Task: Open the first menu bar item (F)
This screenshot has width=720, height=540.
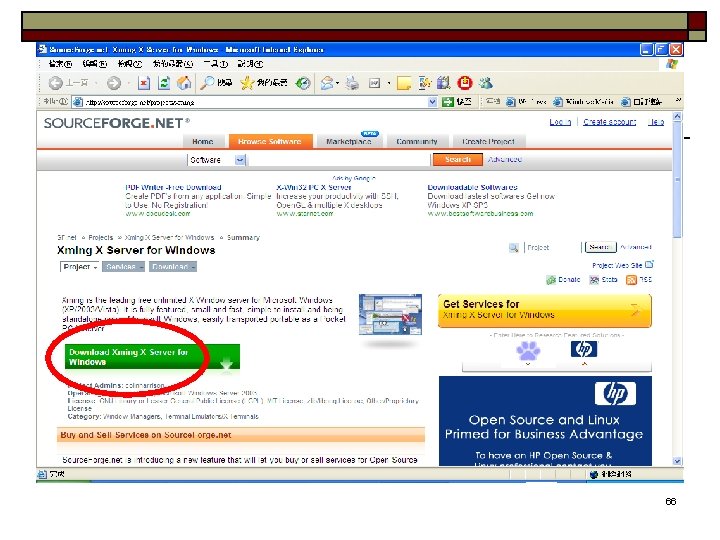Action: point(60,64)
